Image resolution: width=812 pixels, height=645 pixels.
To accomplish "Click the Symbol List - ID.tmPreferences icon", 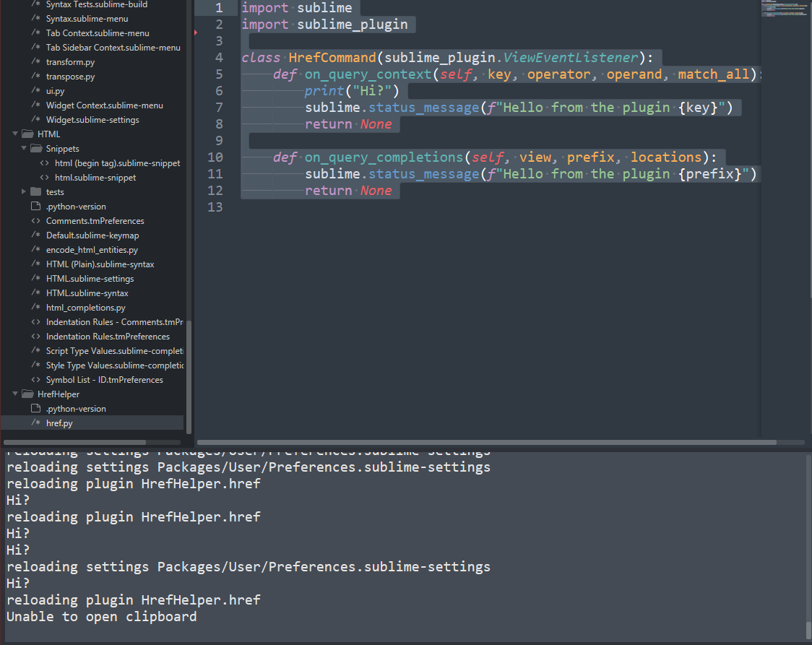I will coord(35,379).
